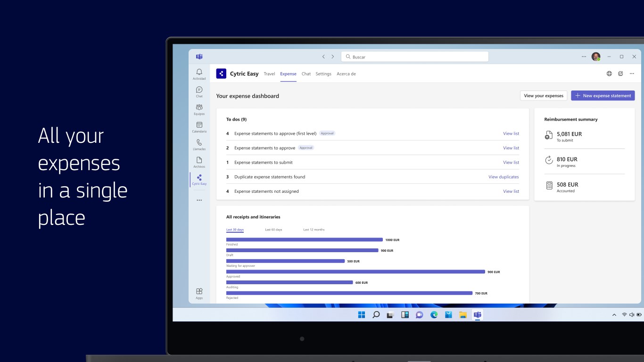Click '810 EUR' in progress amount
This screenshot has width=644, height=362.
pos(567,159)
